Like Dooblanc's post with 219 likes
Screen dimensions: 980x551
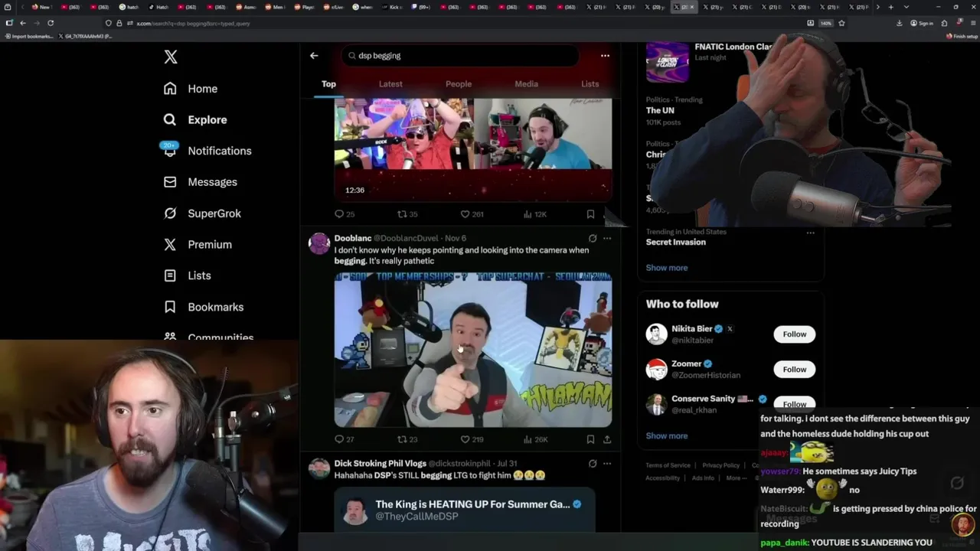pyautogui.click(x=472, y=439)
